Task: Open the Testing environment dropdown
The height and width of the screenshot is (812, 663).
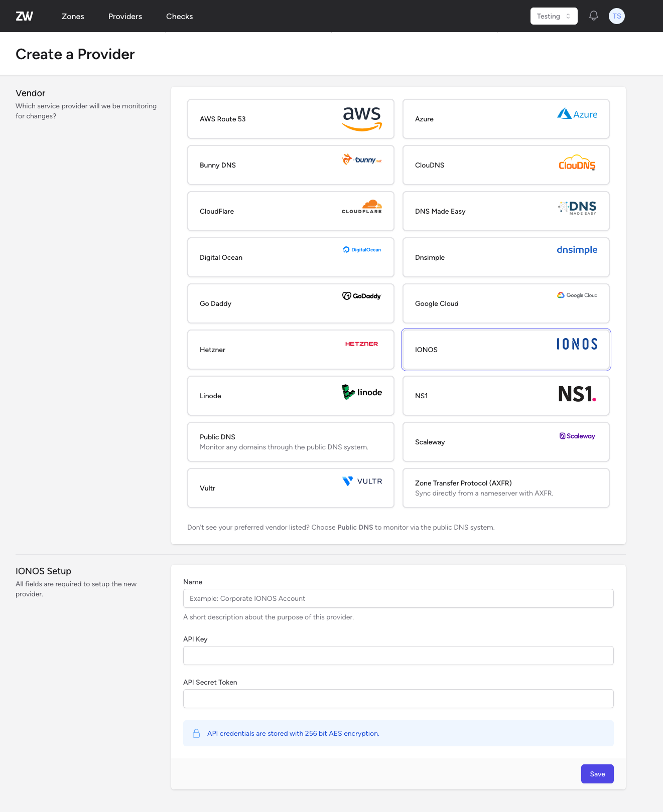Action: click(x=554, y=16)
